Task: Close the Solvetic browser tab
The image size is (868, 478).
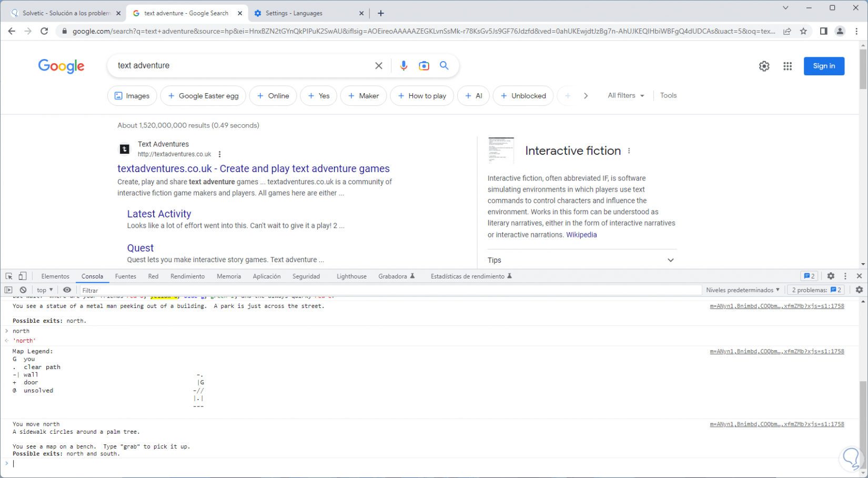Action: coord(118,13)
